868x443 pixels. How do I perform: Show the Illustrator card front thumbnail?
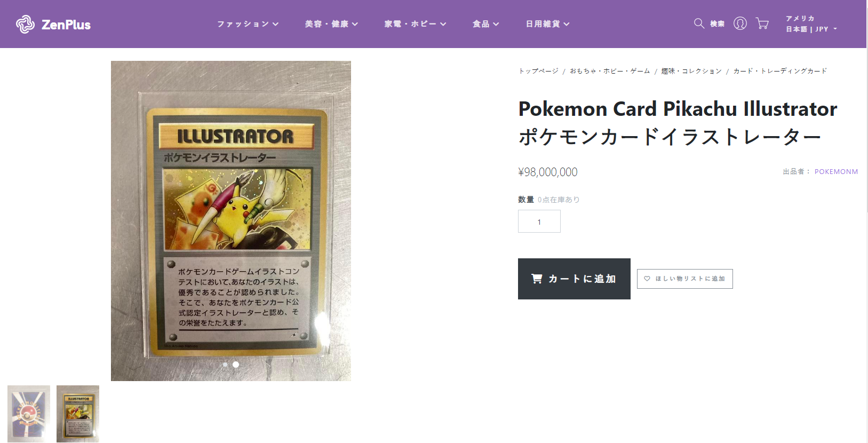(78, 414)
